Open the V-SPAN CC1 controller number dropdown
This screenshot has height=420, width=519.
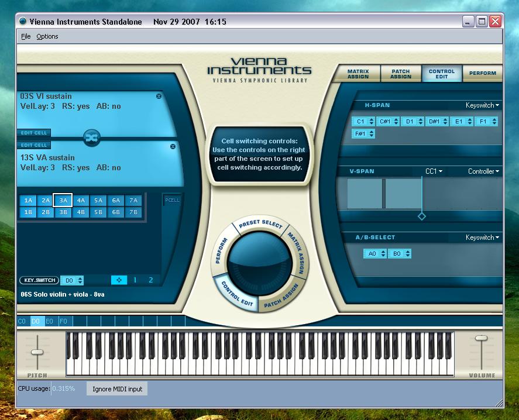[434, 171]
